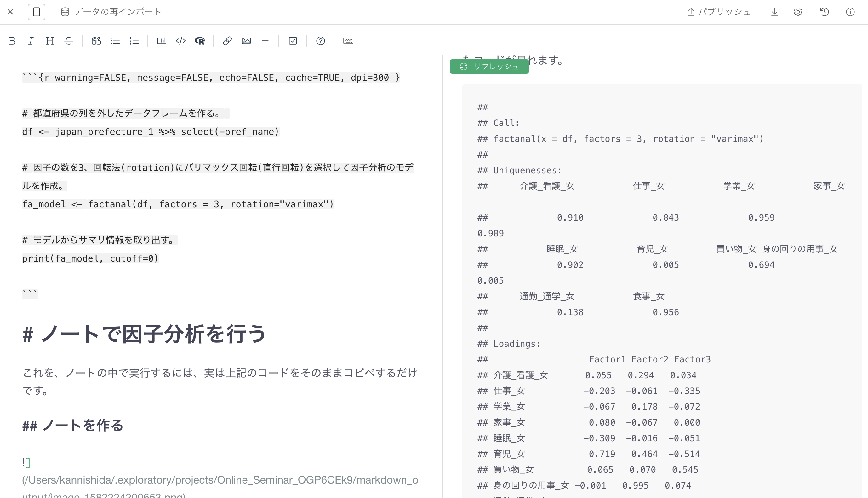Insert a block quote
The image size is (868, 498).
[x=96, y=41]
